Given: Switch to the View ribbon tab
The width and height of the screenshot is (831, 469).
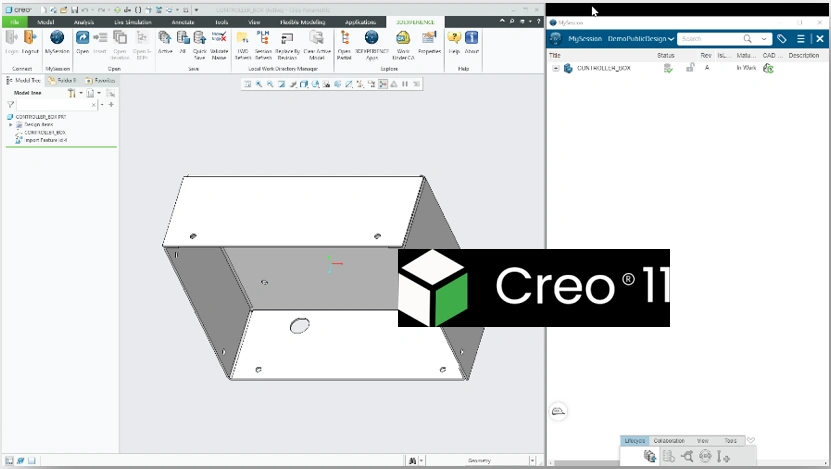Looking at the screenshot, I should (254, 22).
